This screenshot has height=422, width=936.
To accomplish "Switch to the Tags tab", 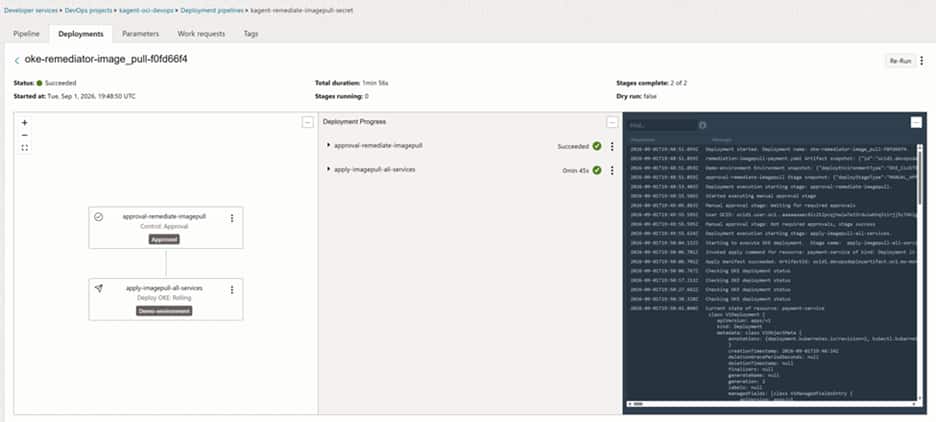I will point(251,34).
